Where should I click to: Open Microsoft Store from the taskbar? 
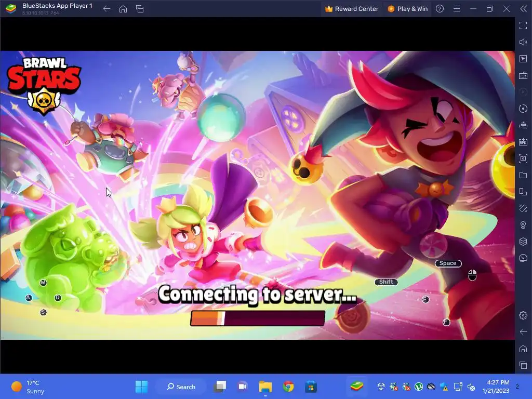point(311,387)
